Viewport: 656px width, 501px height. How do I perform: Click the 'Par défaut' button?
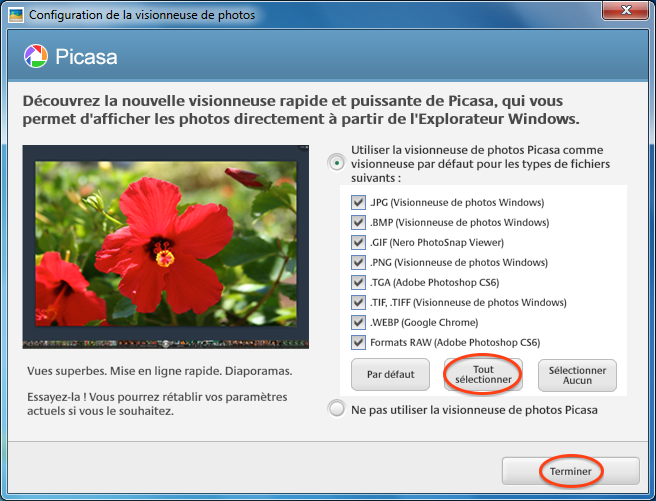(x=390, y=374)
